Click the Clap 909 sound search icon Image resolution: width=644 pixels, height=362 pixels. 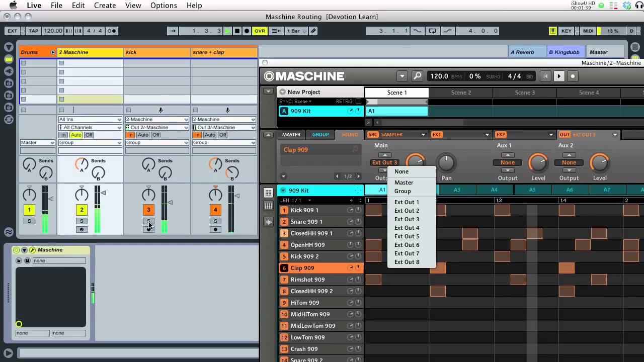point(355,150)
